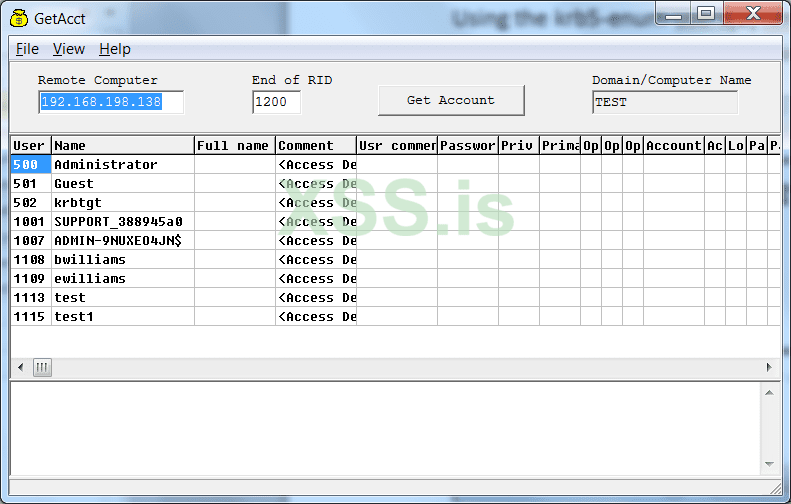The image size is (791, 504).
Task: Click the Domain/Computer Name field showing TEST
Action: pyautogui.click(x=665, y=102)
